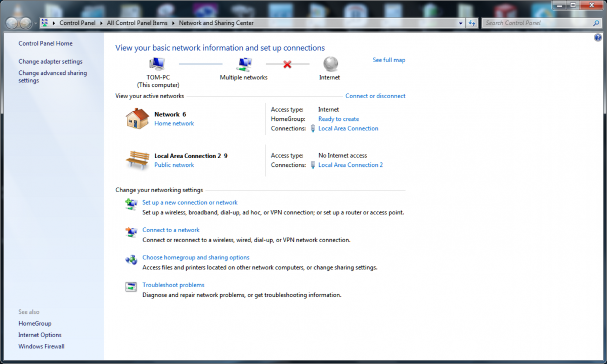This screenshot has width=607, height=364.
Task: Click the Public network link
Action: 174,165
